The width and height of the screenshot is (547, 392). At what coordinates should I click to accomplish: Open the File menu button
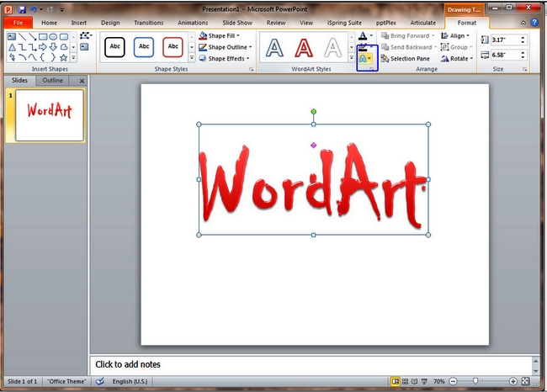tap(17, 23)
